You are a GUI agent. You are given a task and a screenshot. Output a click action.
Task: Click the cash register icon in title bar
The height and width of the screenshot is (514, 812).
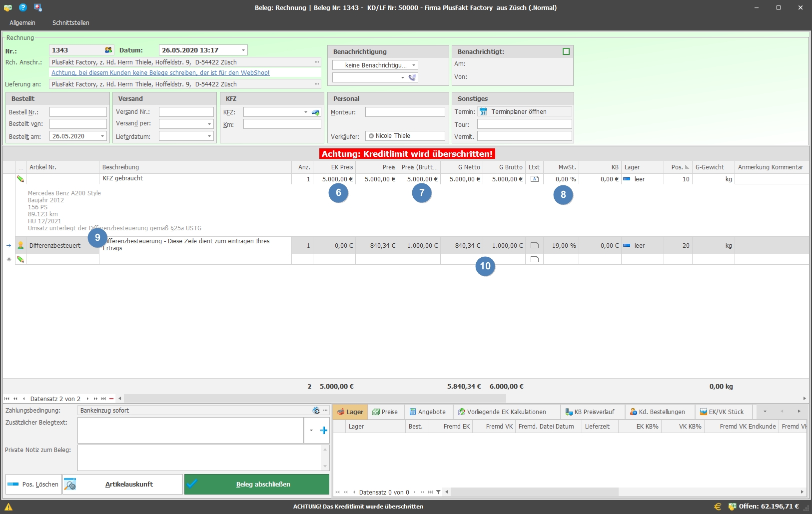point(8,8)
